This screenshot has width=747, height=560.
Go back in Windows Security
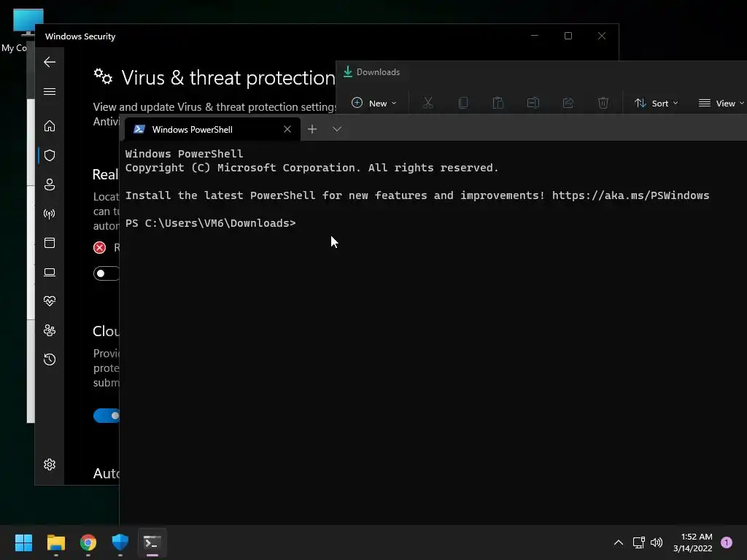(50, 62)
